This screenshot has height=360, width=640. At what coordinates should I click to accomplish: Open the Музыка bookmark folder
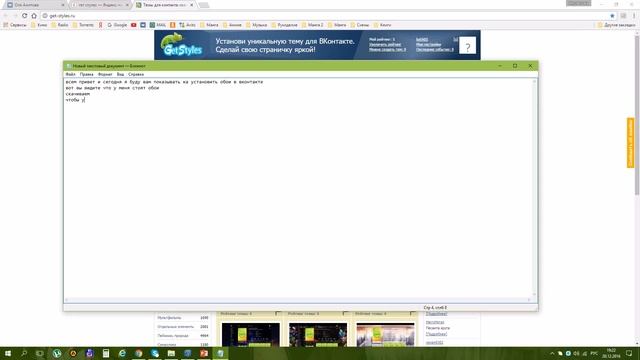(x=256, y=25)
